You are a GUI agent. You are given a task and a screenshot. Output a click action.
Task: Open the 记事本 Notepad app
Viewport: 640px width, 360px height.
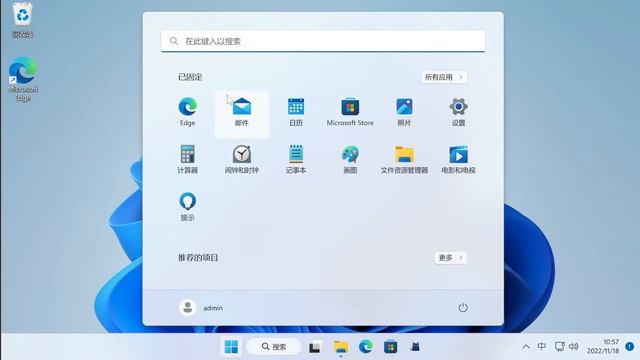(x=296, y=160)
